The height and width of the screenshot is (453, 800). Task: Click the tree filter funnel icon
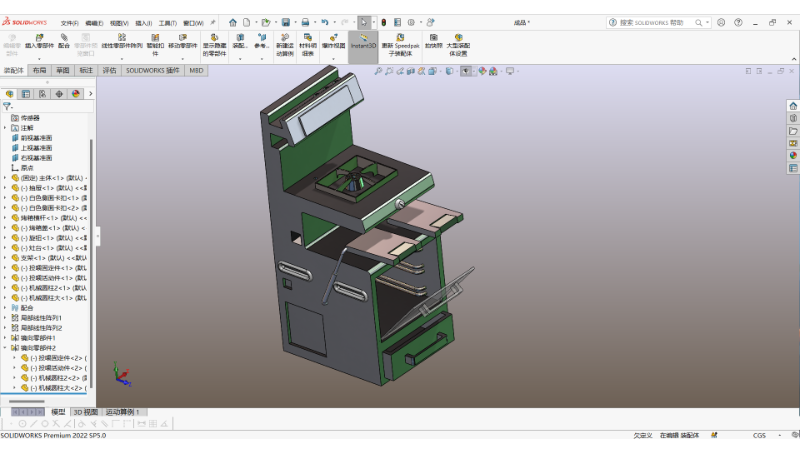tap(7, 106)
